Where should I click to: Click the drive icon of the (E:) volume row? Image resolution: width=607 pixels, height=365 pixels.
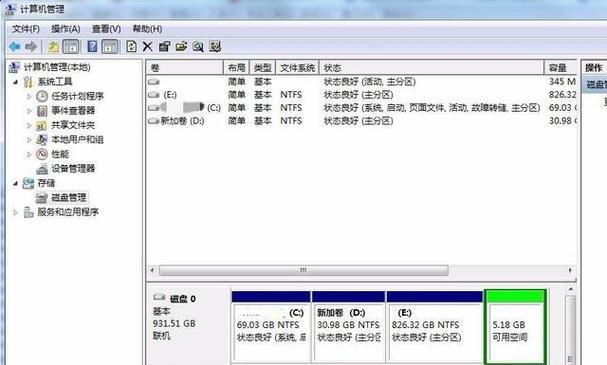point(154,95)
